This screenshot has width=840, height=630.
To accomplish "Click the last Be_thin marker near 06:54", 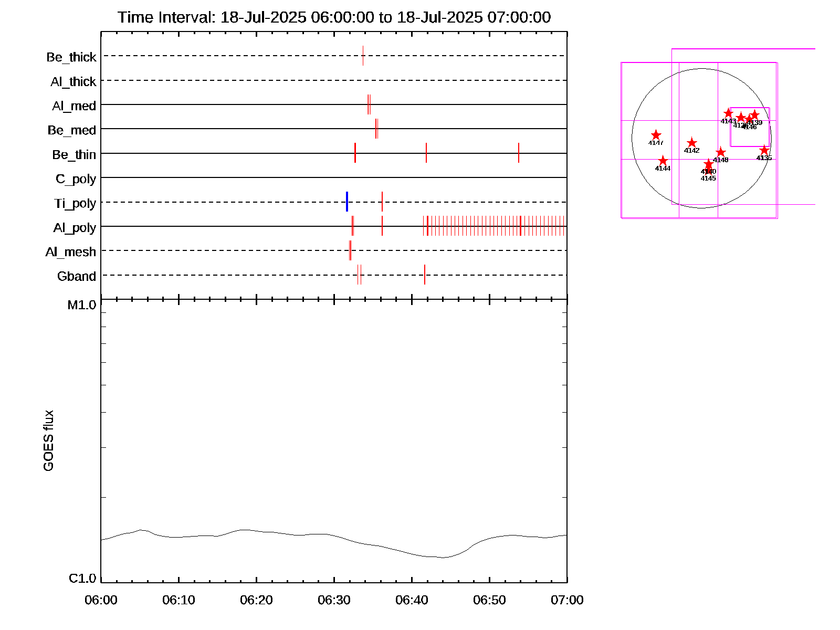I will point(519,153).
